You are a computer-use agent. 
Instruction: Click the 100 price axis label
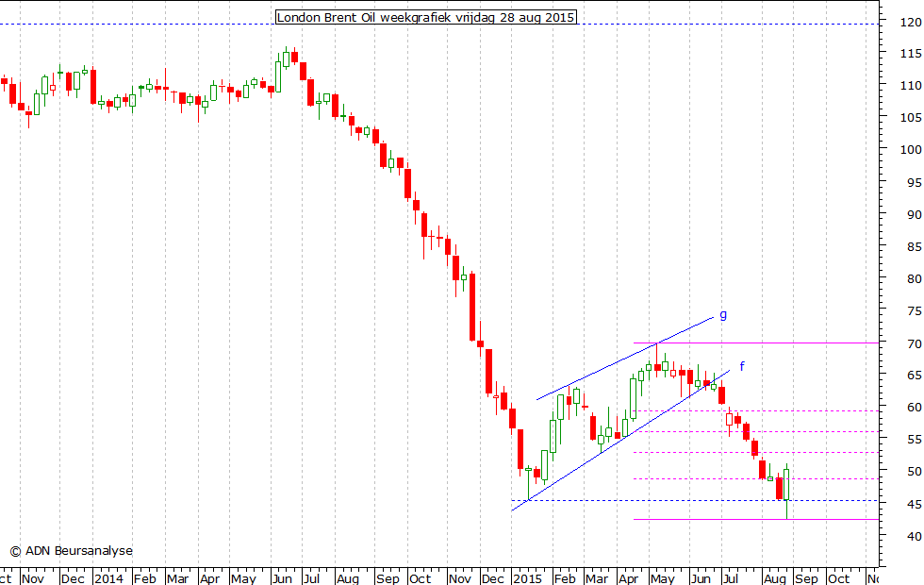tap(911, 150)
